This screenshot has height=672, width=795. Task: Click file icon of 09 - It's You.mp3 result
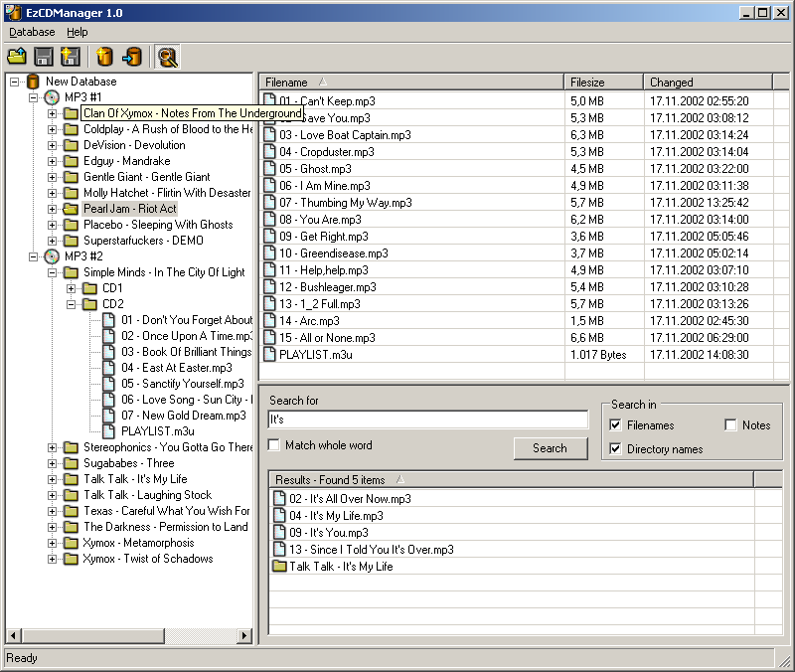(x=279, y=532)
